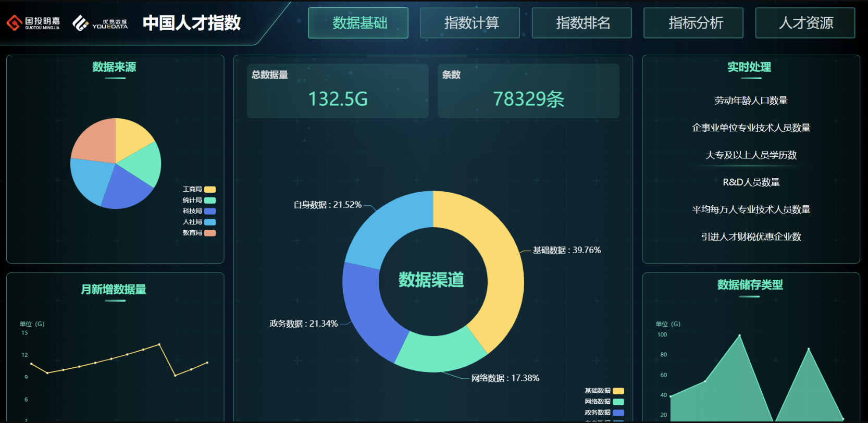Click the 78329条 record count value

[528, 99]
